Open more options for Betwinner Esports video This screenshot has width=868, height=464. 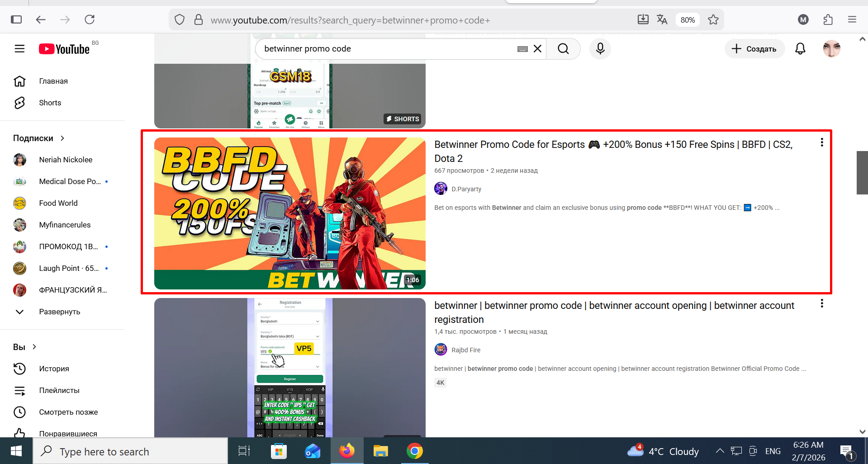coord(822,143)
